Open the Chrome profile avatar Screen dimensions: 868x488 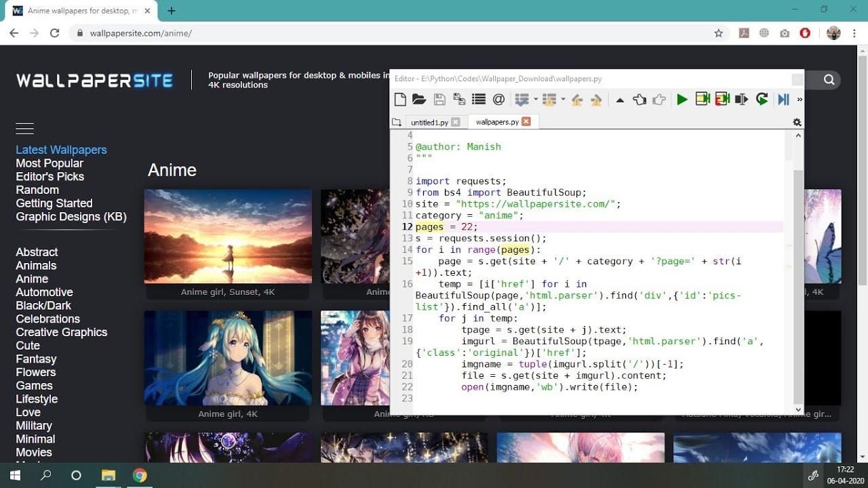(833, 33)
